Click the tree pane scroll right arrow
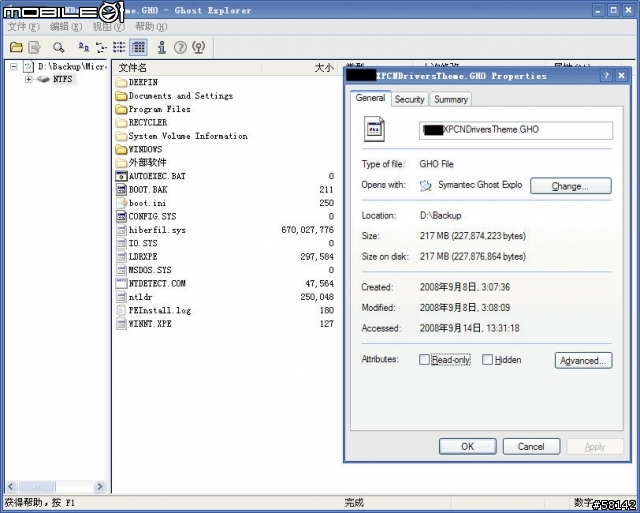Viewport: 640px width, 513px height. [x=99, y=486]
